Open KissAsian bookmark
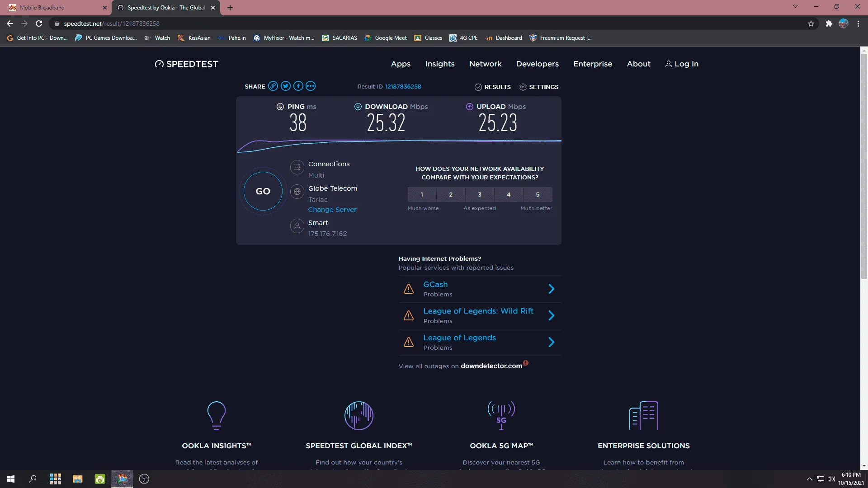 [x=194, y=38]
